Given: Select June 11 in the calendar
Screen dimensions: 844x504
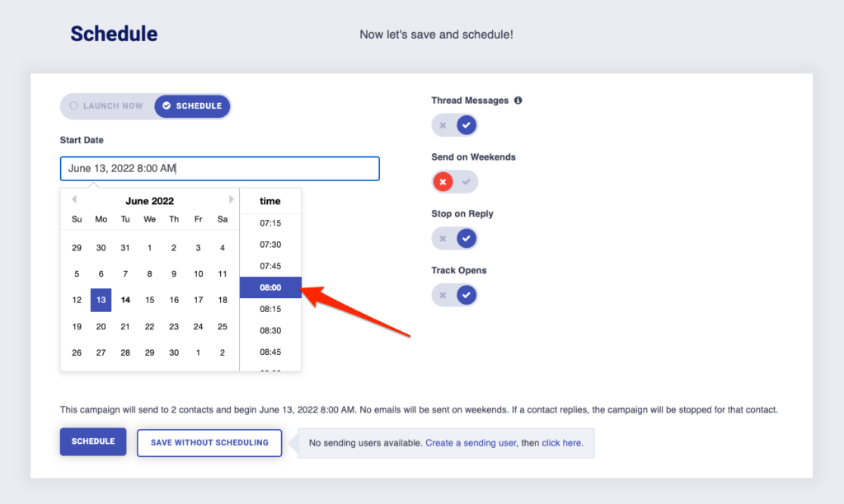Looking at the screenshot, I should click(x=223, y=273).
